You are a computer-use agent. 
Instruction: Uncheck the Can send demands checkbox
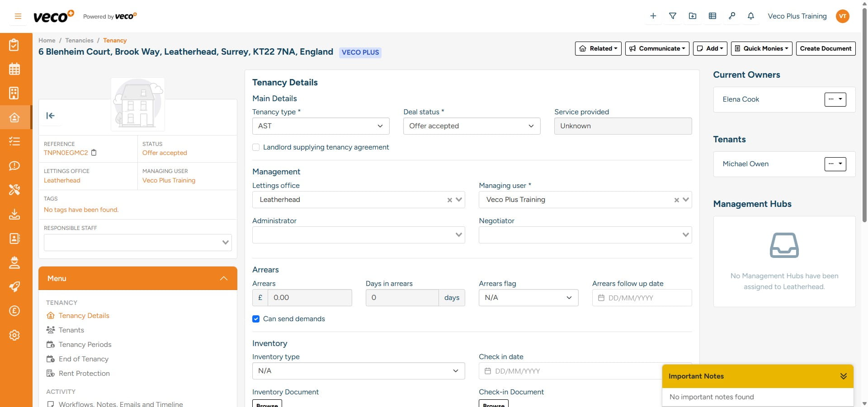click(x=256, y=319)
